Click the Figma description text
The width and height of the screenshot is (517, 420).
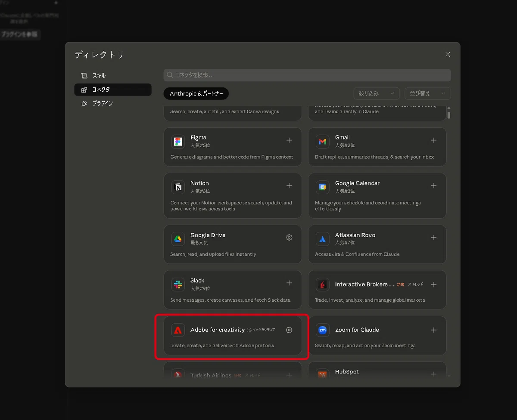[x=232, y=157]
